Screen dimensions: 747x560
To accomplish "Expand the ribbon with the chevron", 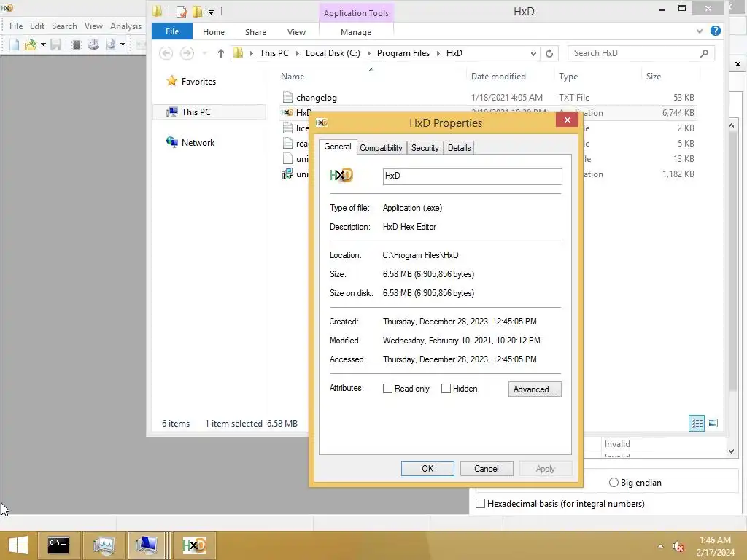I will click(x=700, y=31).
